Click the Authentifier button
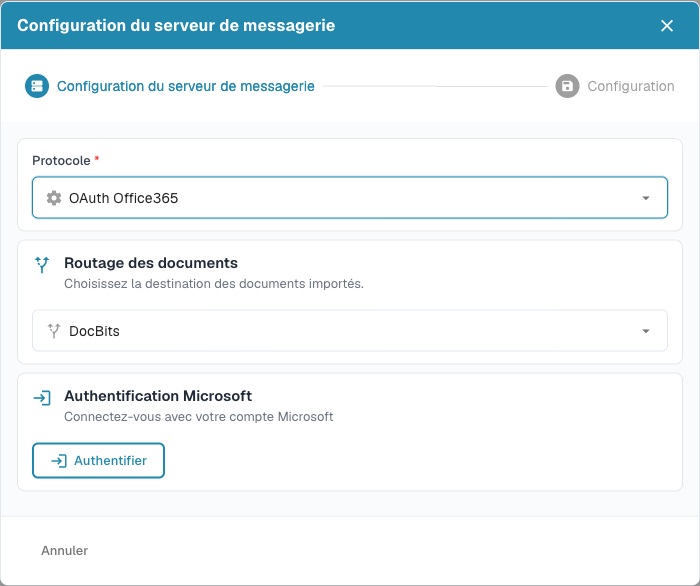This screenshot has height=586, width=700. (98, 461)
